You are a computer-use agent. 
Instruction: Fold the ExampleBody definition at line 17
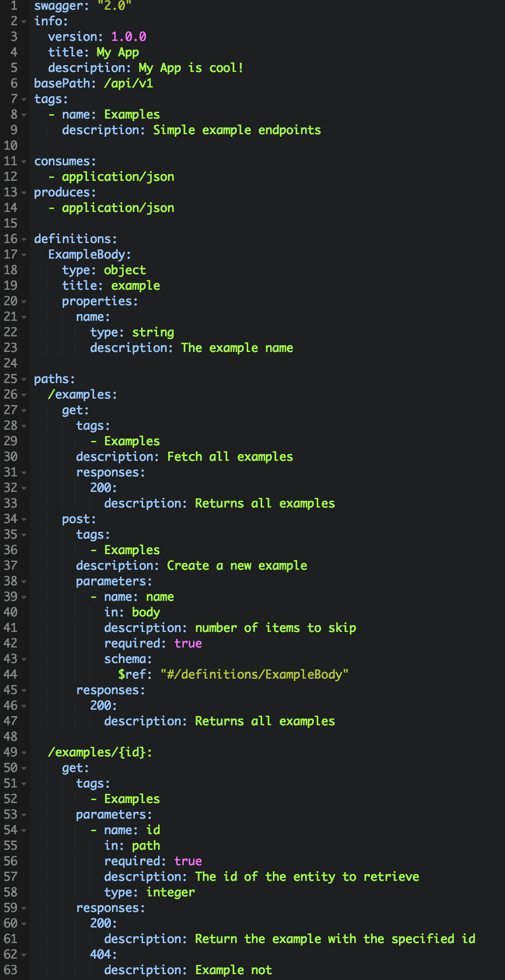click(x=24, y=255)
